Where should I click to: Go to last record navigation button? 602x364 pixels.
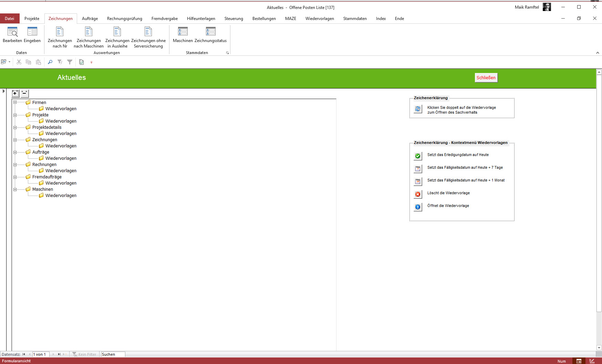(x=59, y=354)
